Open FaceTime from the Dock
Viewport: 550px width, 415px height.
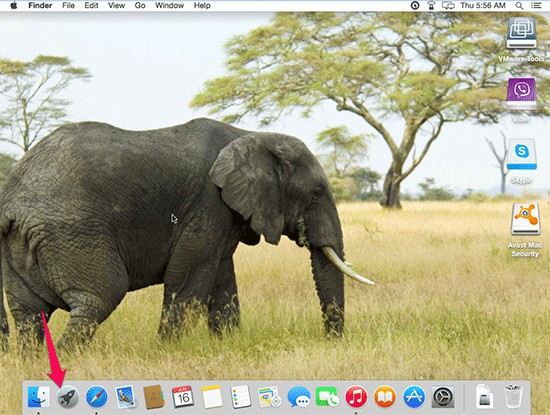(x=327, y=397)
